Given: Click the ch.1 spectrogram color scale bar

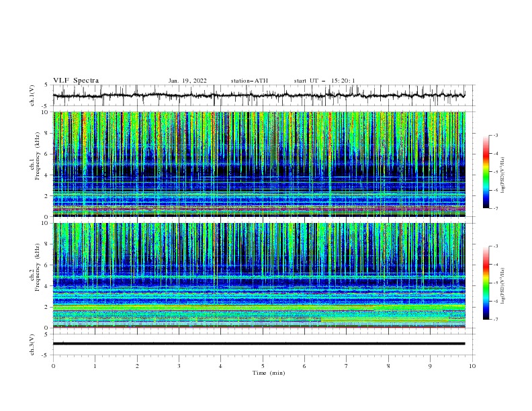Looking at the screenshot, I should (486, 172).
